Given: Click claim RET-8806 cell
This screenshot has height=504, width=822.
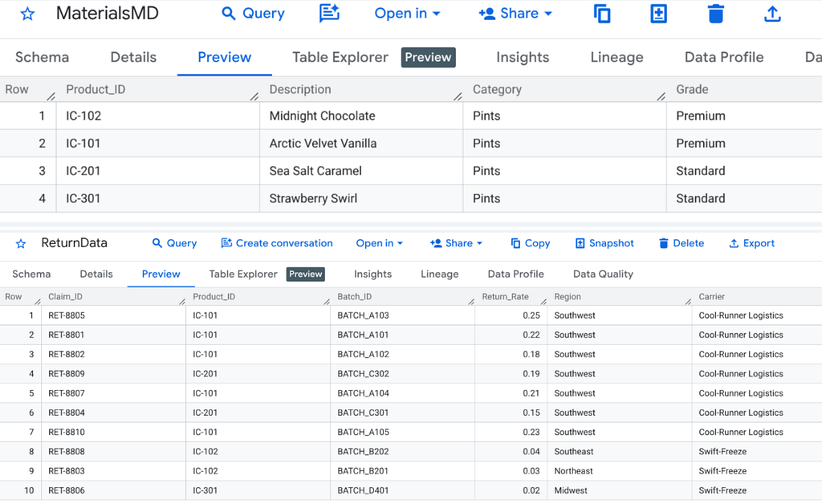Looking at the screenshot, I should click(114, 490).
